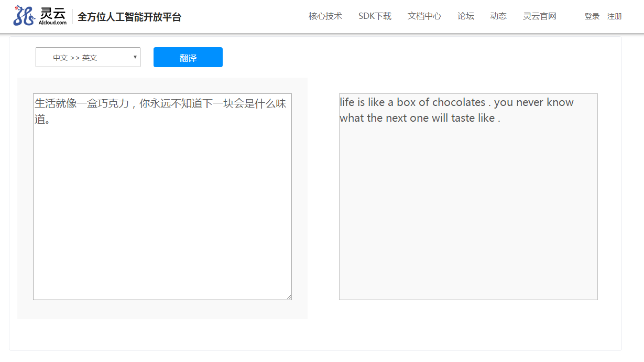The height and width of the screenshot is (362, 644).
Task: Go to SDK下载 in the navigation
Action: (x=375, y=16)
